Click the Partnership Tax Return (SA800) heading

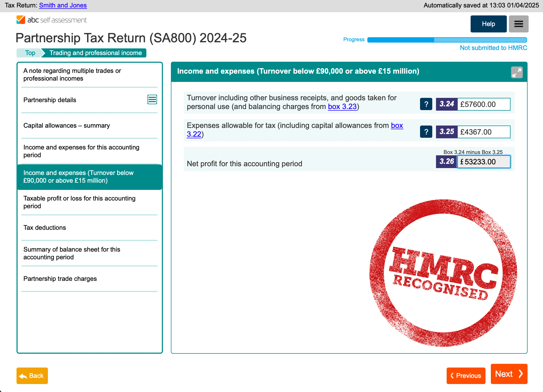(x=131, y=38)
